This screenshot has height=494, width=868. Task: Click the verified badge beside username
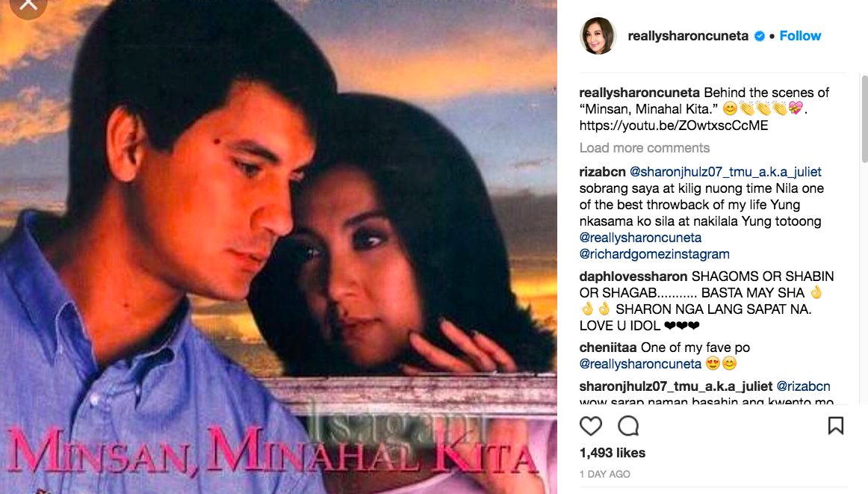pyautogui.click(x=760, y=36)
